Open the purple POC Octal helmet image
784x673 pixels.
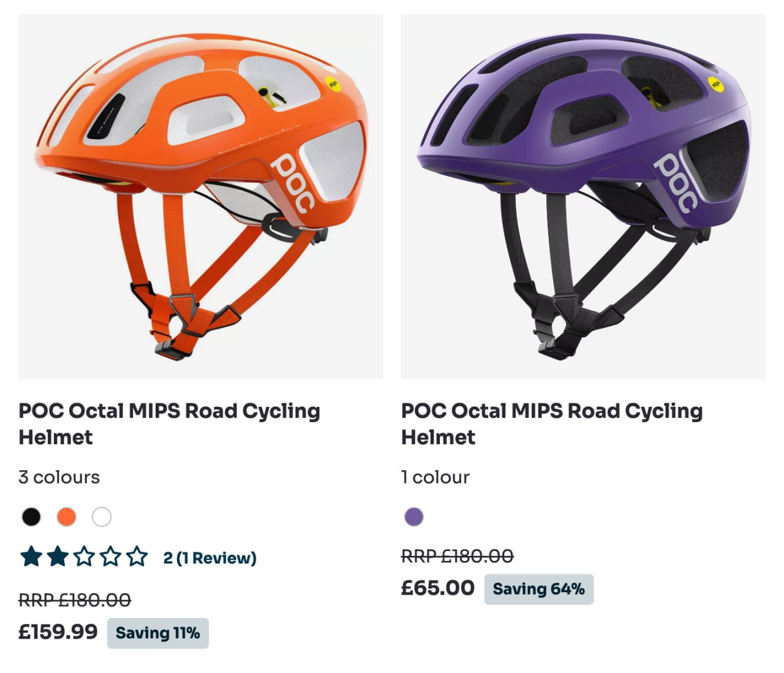583,196
